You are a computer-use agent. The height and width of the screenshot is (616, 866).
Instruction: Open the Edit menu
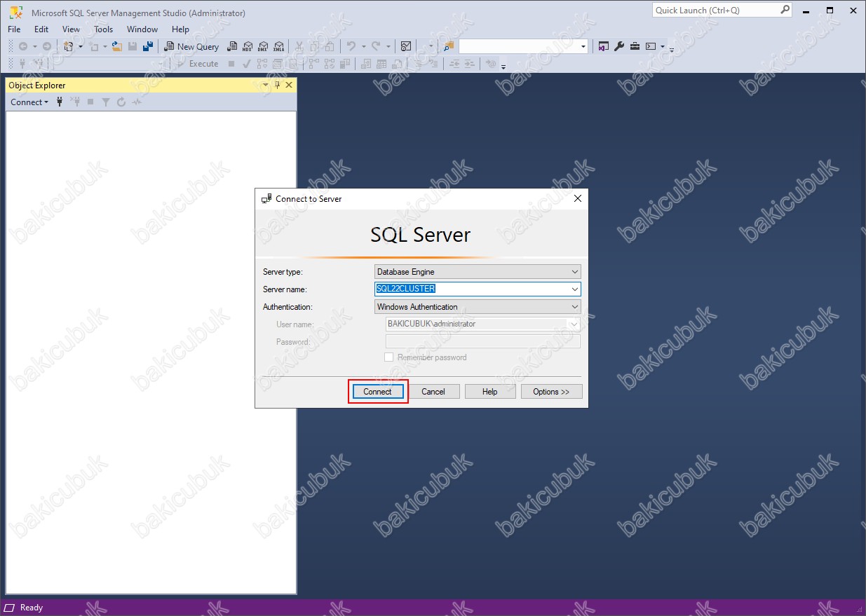pos(41,29)
